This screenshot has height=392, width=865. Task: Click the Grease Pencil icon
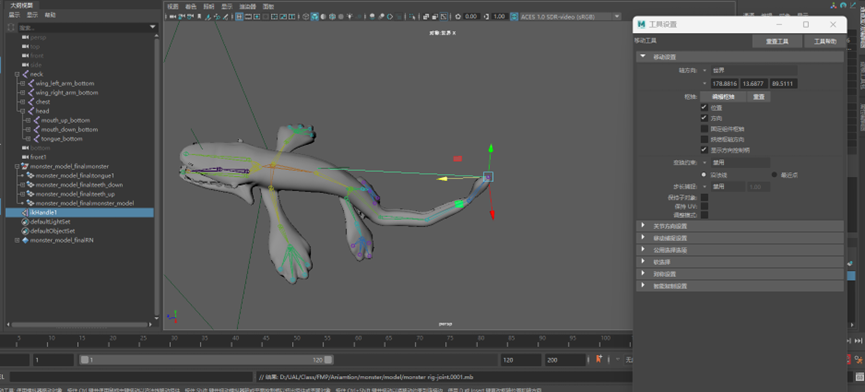225,17
